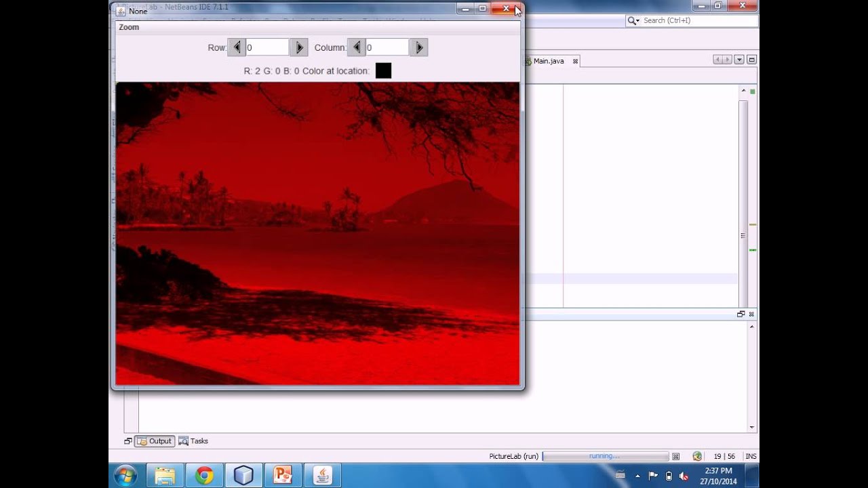
Task: Click the muted volume tray icon
Action: click(x=684, y=476)
